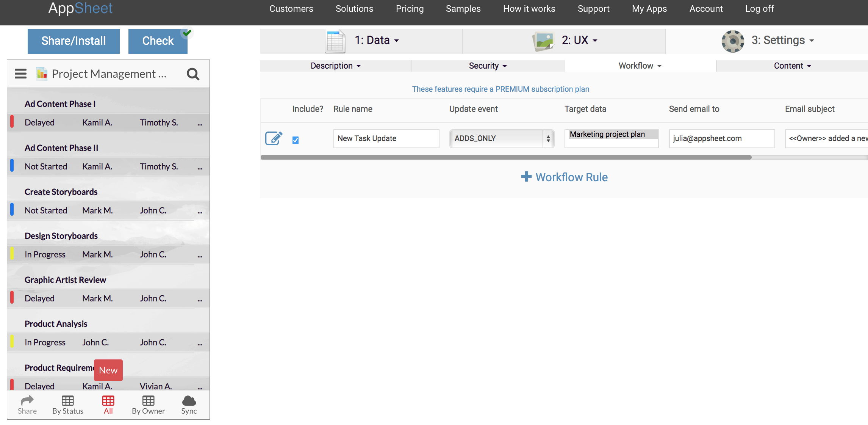Click the spreadsheet icon beside 1: Data
This screenshot has height=425, width=868.
(335, 40)
